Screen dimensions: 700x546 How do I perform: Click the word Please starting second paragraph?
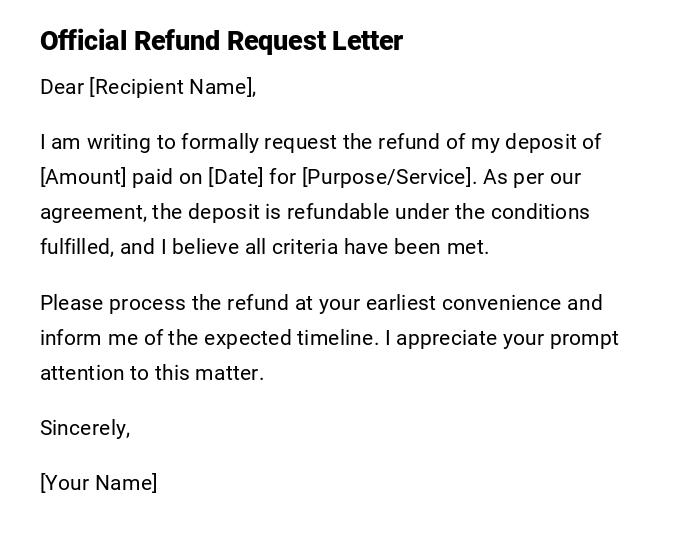71,303
